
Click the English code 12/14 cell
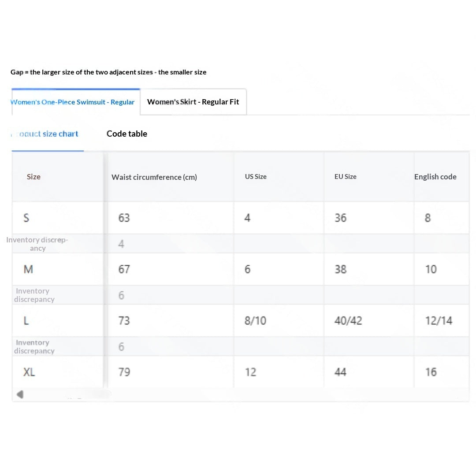(x=442, y=320)
